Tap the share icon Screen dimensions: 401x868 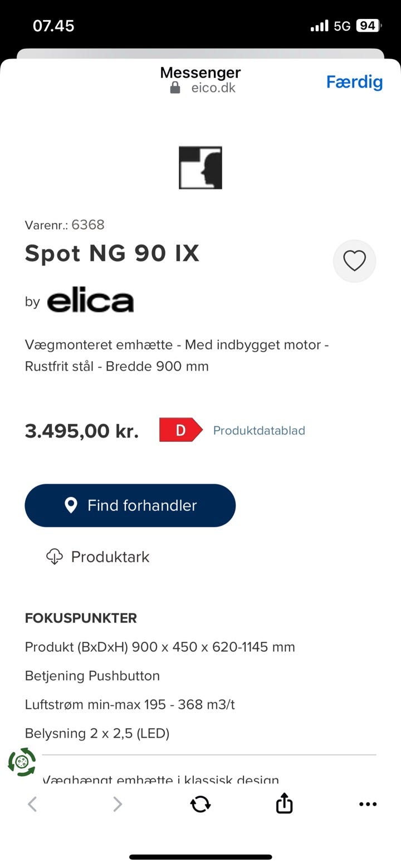[x=284, y=803]
